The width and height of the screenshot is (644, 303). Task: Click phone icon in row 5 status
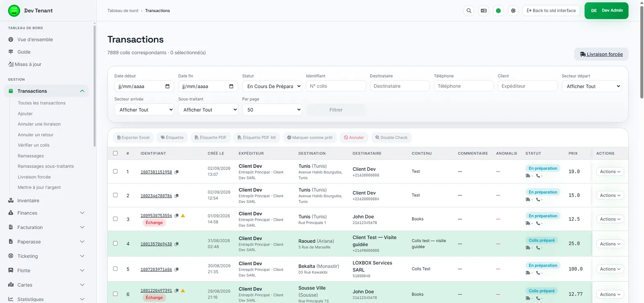(x=538, y=273)
